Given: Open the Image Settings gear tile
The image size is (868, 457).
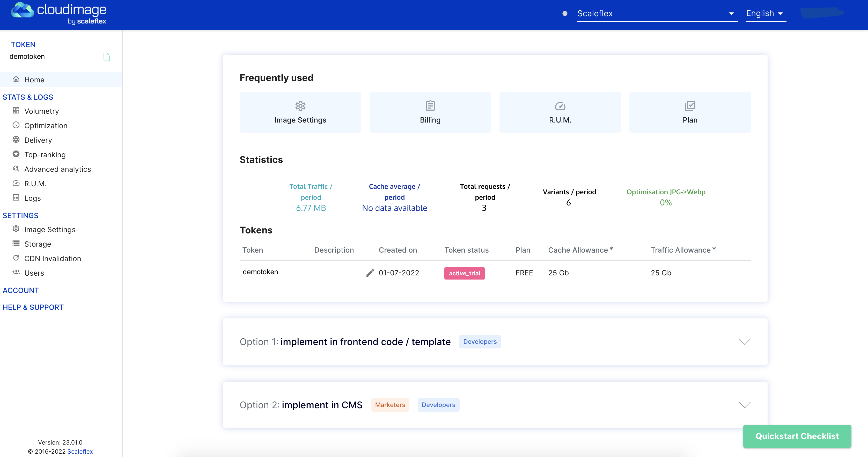Looking at the screenshot, I should coord(300,112).
